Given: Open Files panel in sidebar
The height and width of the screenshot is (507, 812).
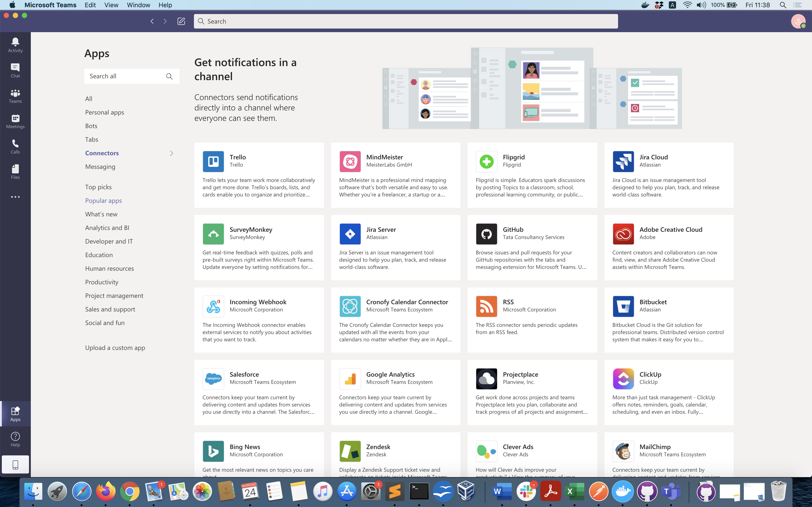Looking at the screenshot, I should point(16,172).
